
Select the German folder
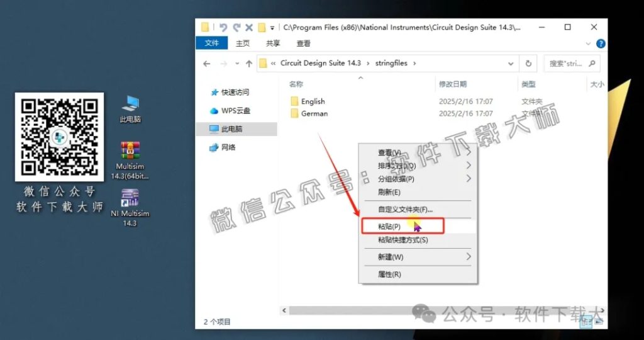point(314,113)
